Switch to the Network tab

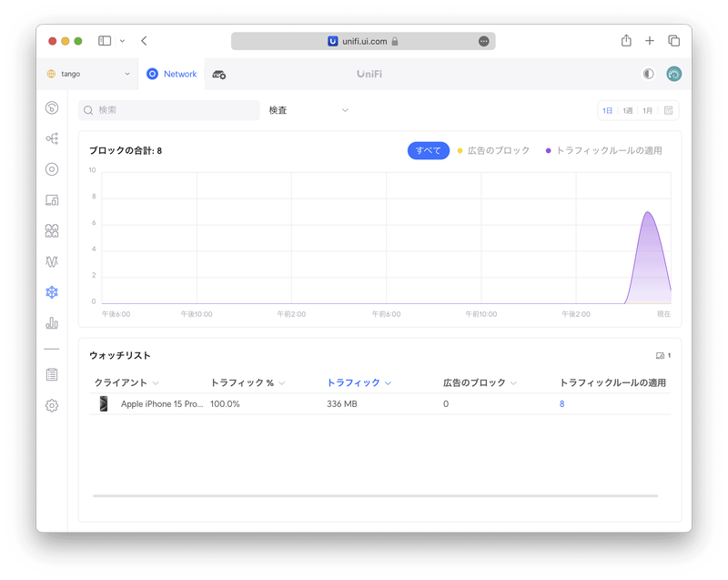pyautogui.click(x=172, y=74)
